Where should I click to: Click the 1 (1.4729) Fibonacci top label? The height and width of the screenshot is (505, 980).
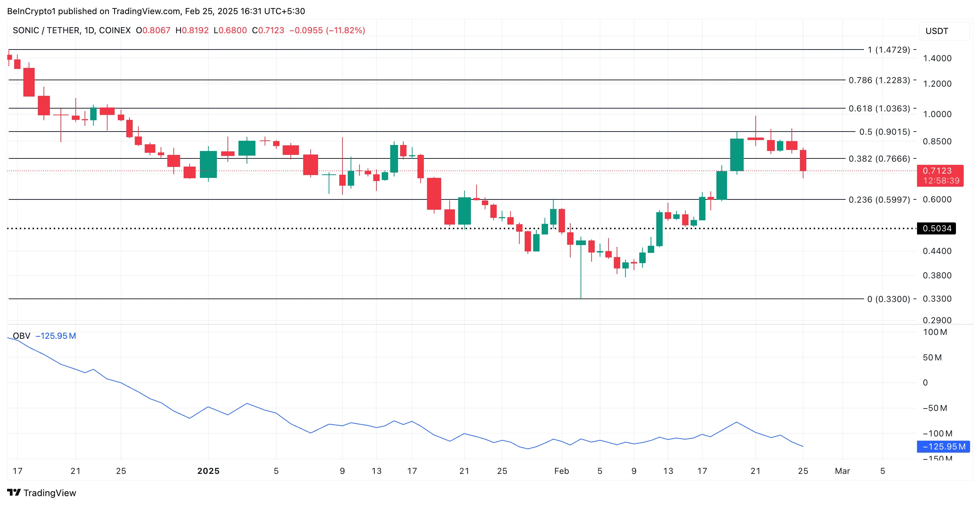[888, 50]
